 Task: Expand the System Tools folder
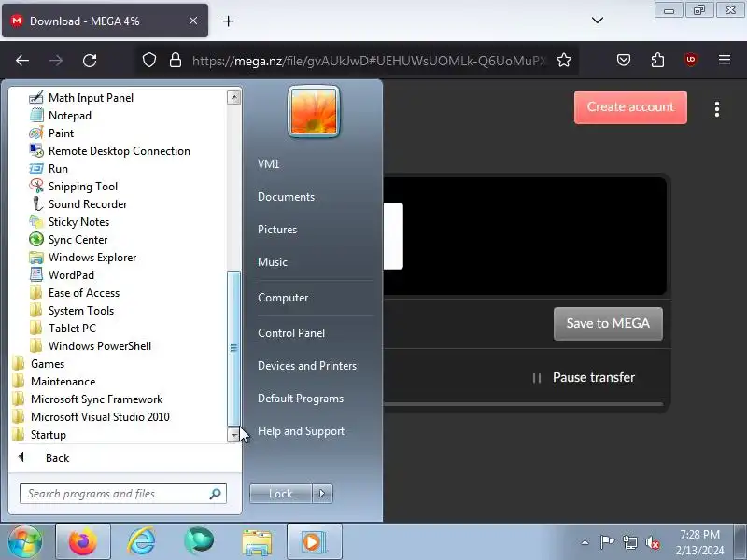point(81,311)
